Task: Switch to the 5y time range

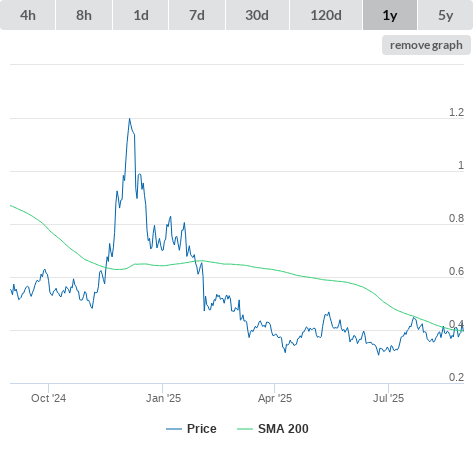Action: pos(446,15)
